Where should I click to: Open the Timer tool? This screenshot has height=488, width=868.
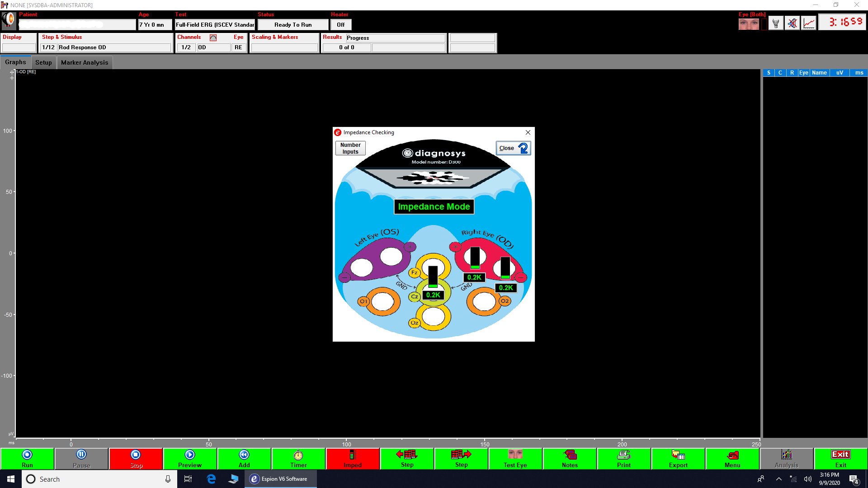298,459
